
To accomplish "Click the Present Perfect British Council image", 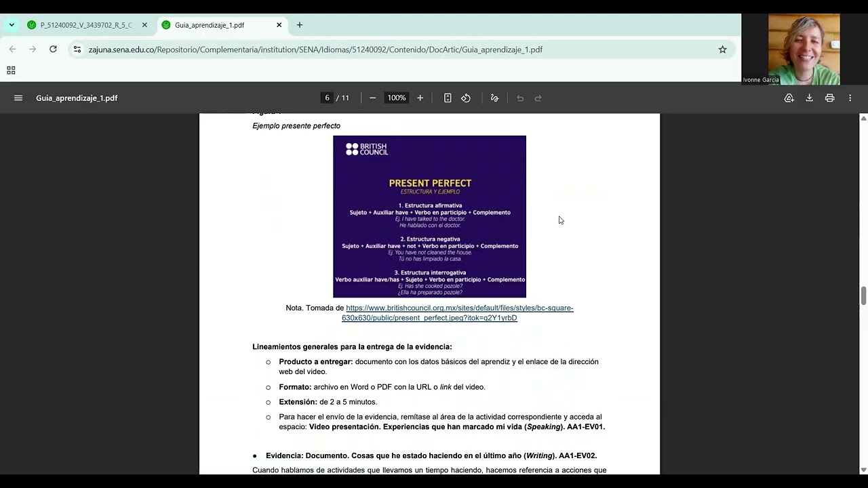I will point(429,216).
